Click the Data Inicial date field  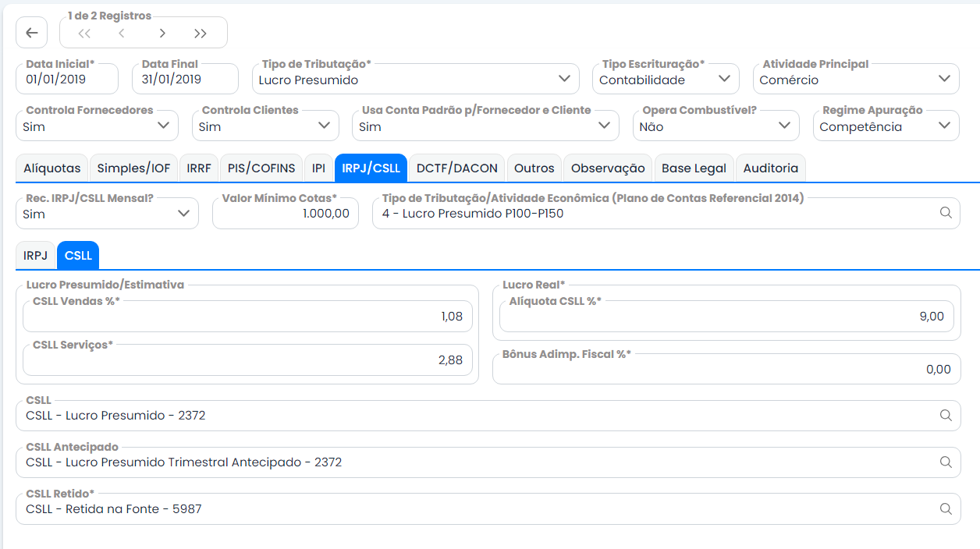pyautogui.click(x=67, y=79)
